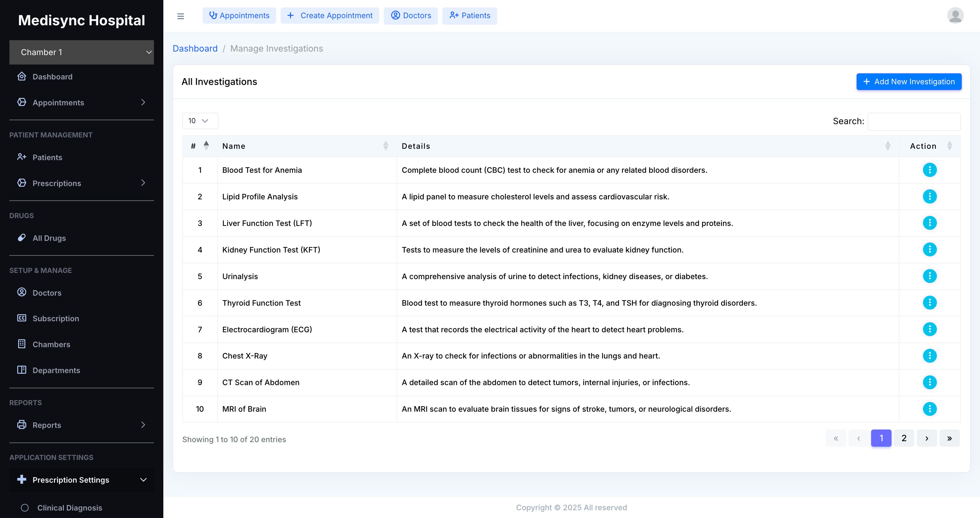
Task: Click action icon for Blood Test for Anemia
Action: (929, 170)
